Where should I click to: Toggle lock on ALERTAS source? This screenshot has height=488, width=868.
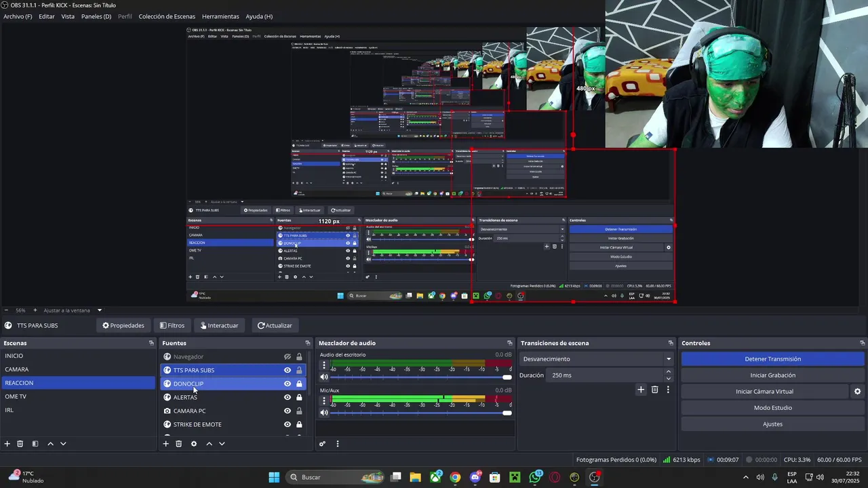pos(299,397)
